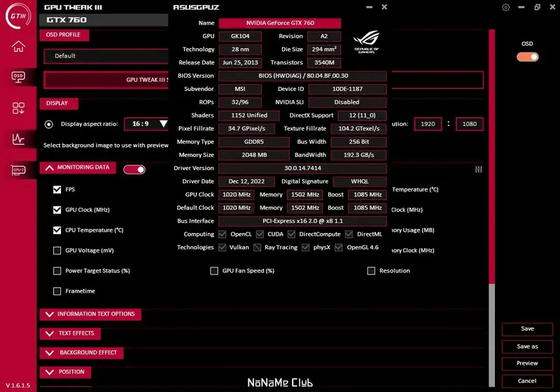Screen dimensions: 560x392
Task: Click the Republic of Gamers logo
Action: (x=366, y=42)
